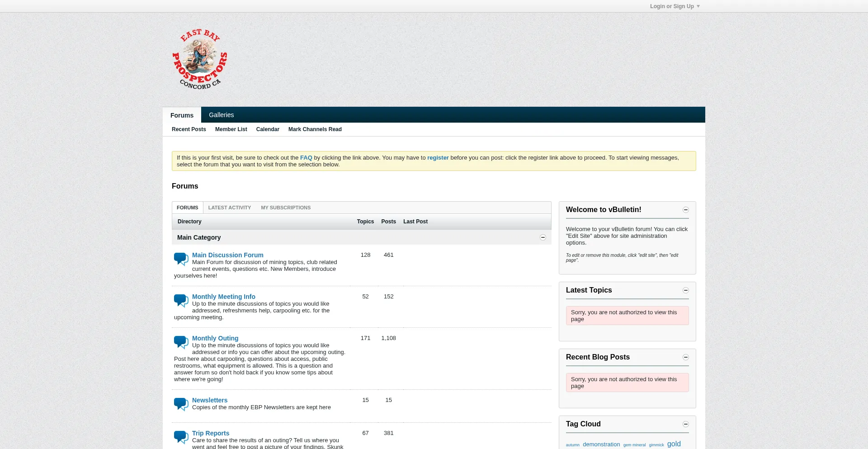The height and width of the screenshot is (449, 868).
Task: Click the Newsletters forum icon
Action: coord(180,404)
